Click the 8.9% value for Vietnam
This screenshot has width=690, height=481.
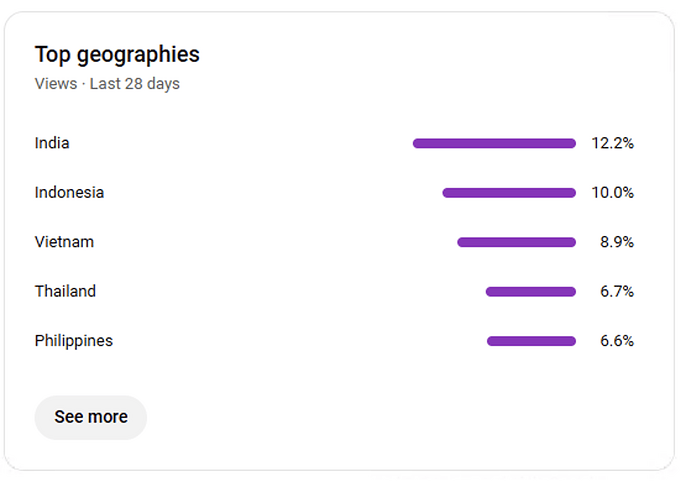tap(617, 242)
